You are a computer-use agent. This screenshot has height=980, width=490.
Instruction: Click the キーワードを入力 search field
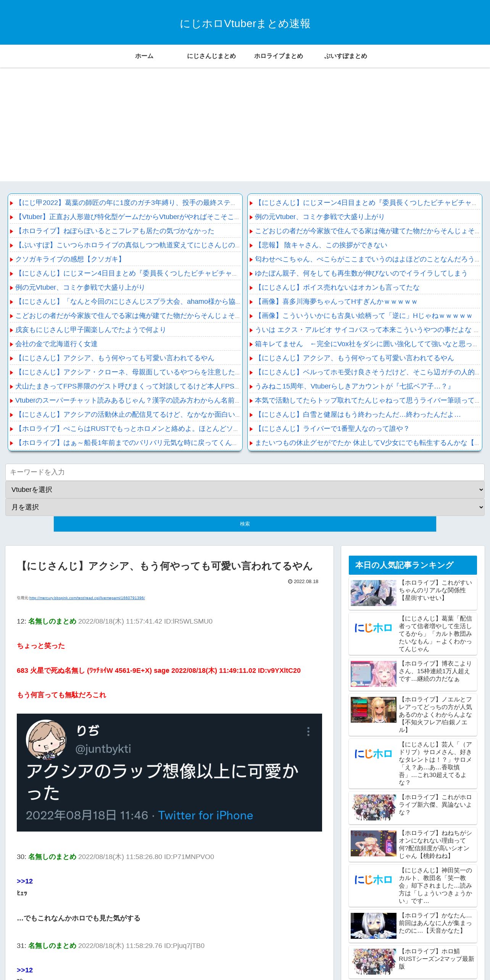point(245,472)
